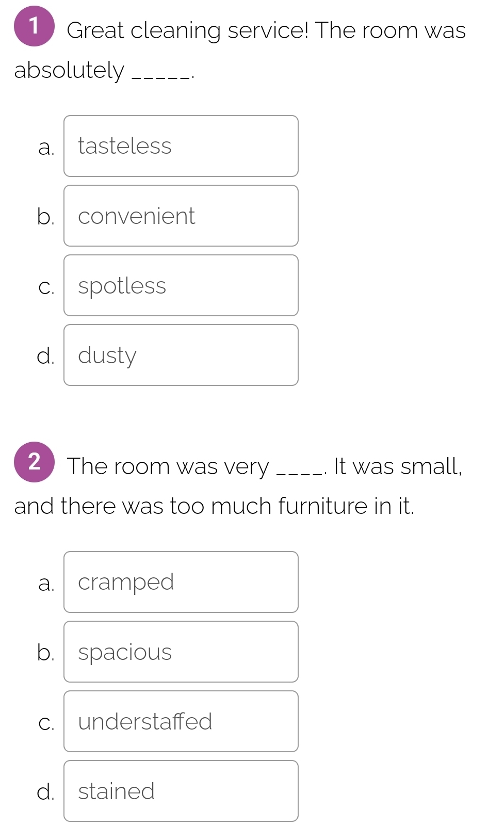Click letter 'a.' beside tasteless
The height and width of the screenshot is (825, 504).
pyautogui.click(x=46, y=148)
